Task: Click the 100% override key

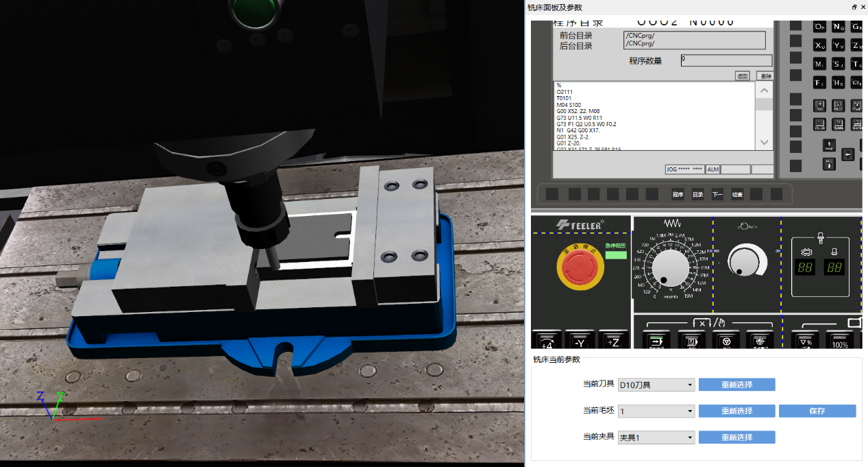Action: 839,341
